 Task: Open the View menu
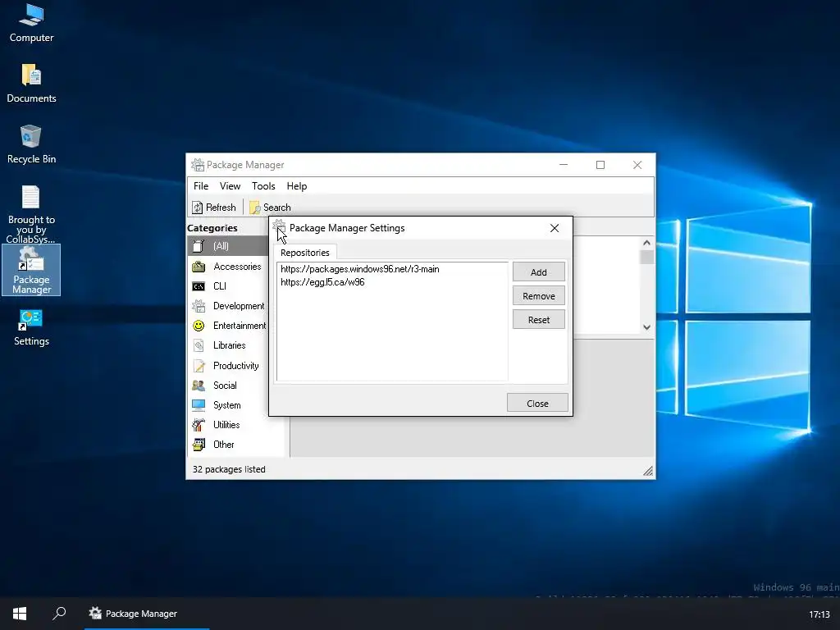coord(230,186)
